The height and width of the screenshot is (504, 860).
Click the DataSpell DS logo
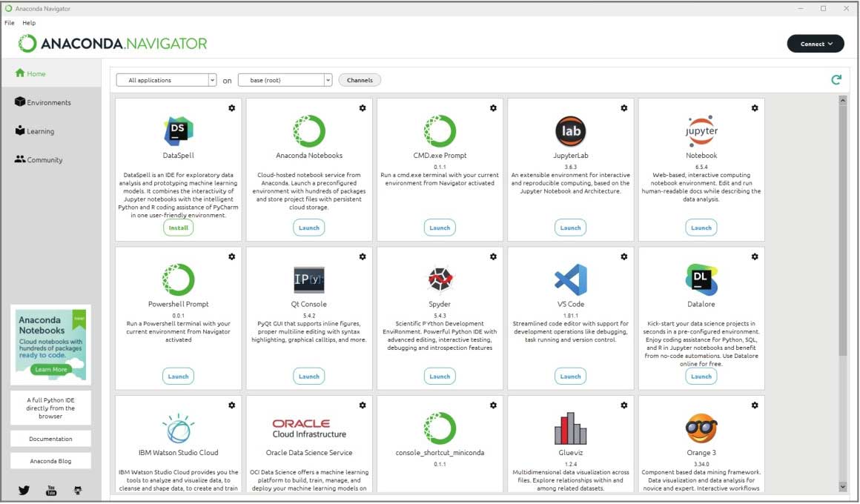tap(178, 131)
